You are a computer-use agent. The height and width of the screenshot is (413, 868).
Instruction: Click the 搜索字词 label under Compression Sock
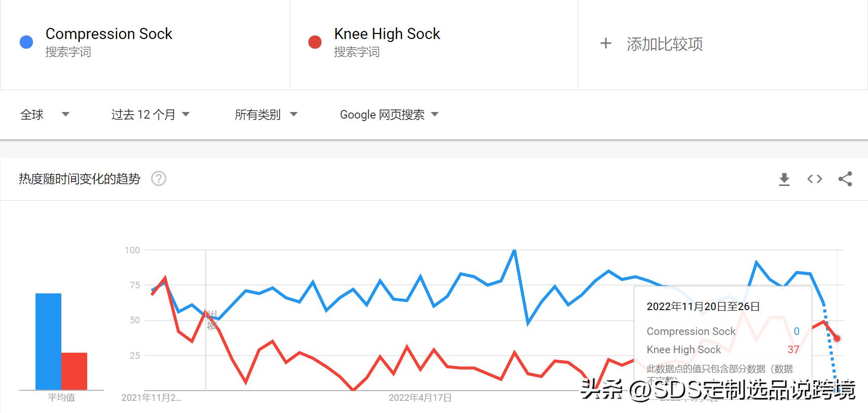point(69,52)
